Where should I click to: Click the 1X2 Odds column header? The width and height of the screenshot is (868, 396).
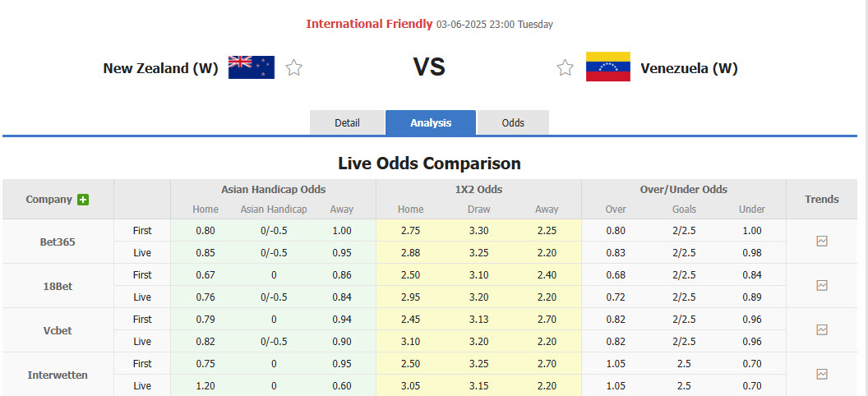(x=478, y=189)
